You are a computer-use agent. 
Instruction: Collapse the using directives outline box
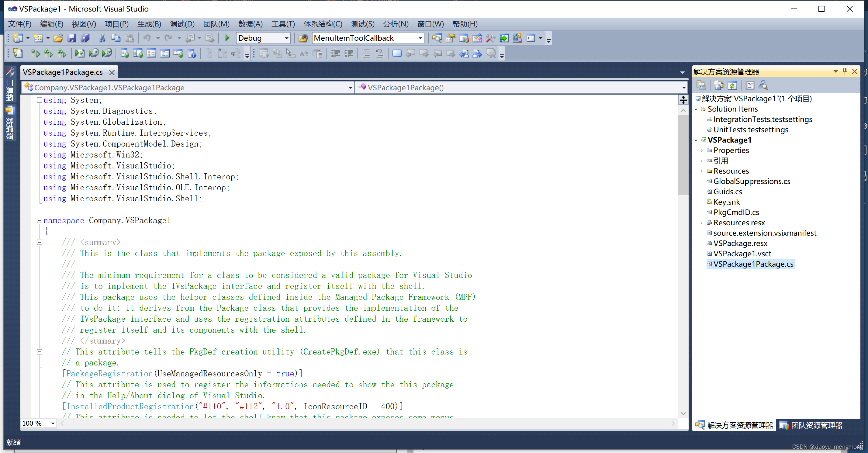pyautogui.click(x=40, y=100)
